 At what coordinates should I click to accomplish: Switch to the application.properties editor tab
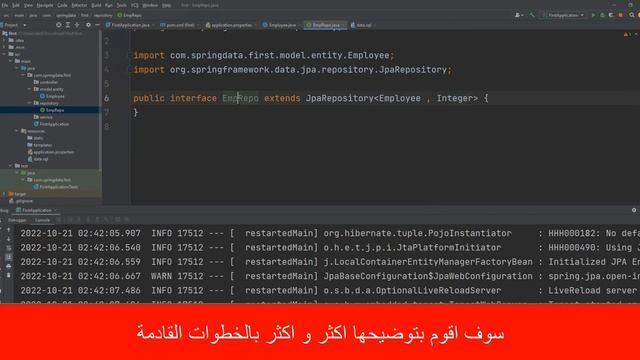pos(231,25)
